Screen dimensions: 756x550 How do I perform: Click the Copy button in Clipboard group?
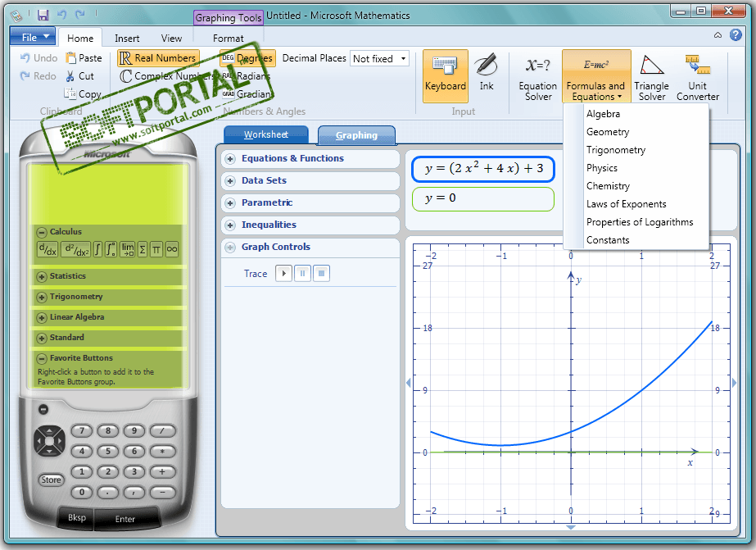(x=83, y=94)
